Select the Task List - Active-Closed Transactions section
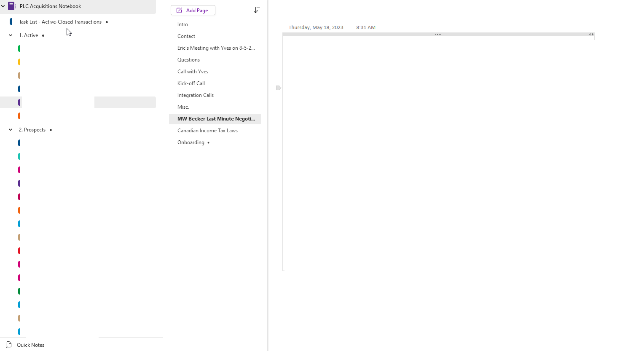 [60, 21]
